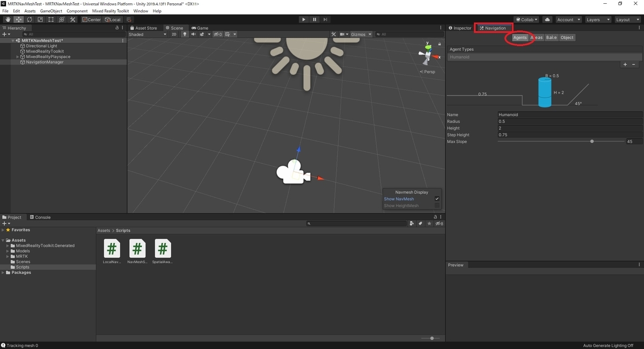Select the Hand tool
Viewport: 644px width, 349px height.
pyautogui.click(x=8, y=19)
